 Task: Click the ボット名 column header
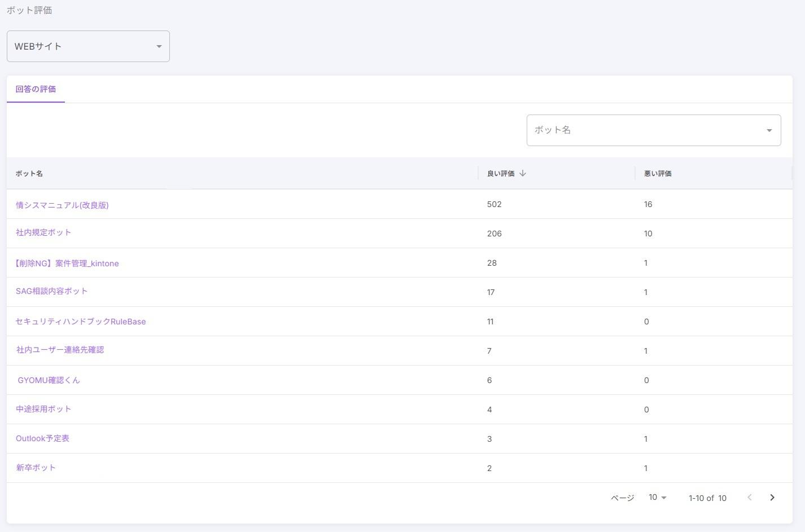click(29, 173)
